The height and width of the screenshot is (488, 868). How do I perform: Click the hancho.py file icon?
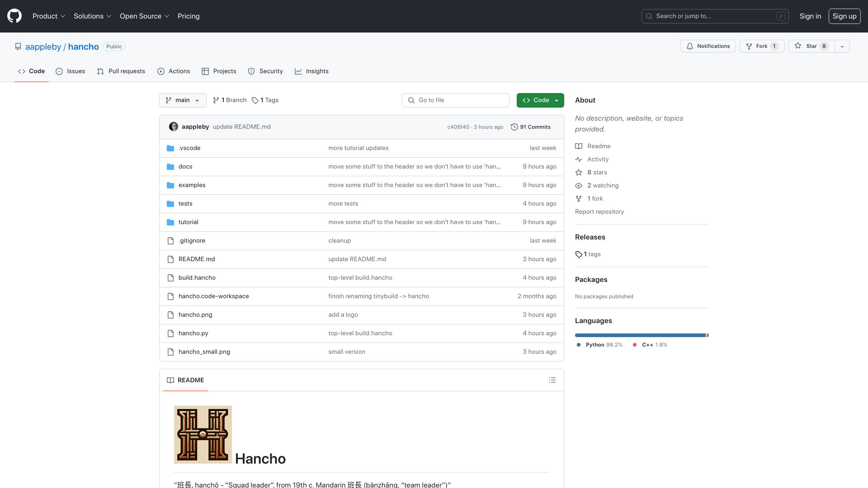170,333
